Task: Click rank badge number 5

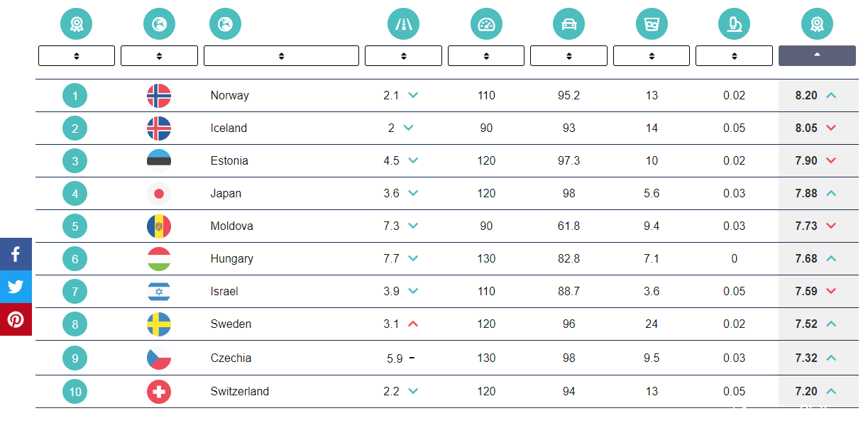Action: (x=75, y=226)
